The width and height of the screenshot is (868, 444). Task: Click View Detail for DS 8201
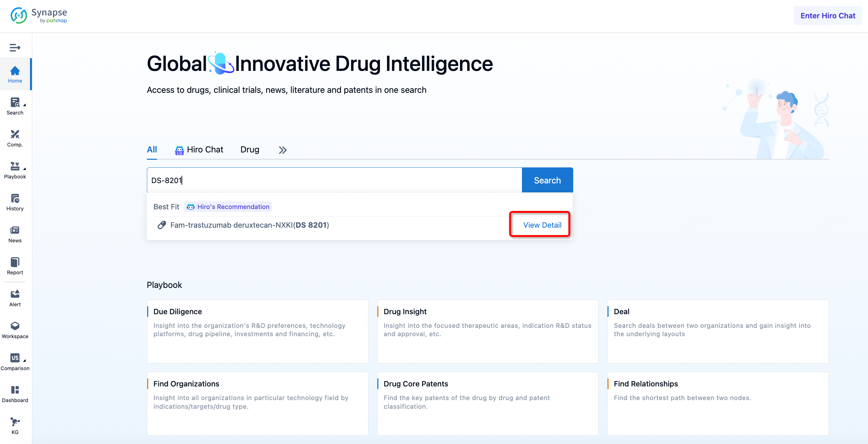[542, 225]
